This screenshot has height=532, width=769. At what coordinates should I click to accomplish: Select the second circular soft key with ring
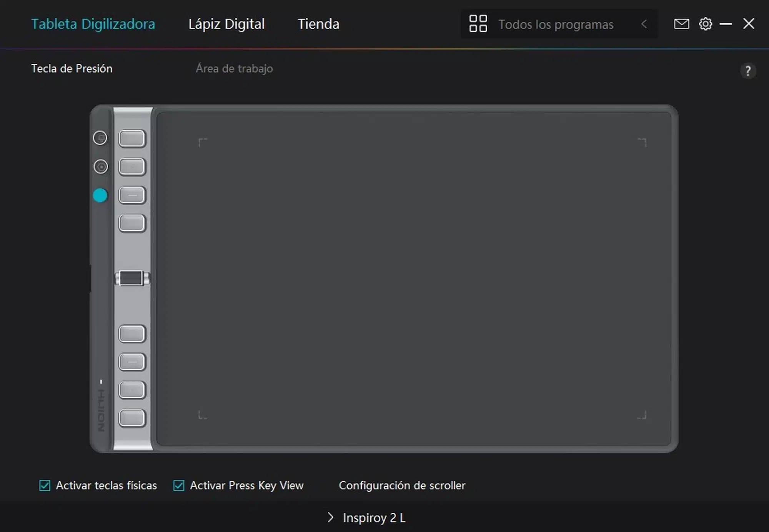tap(101, 166)
